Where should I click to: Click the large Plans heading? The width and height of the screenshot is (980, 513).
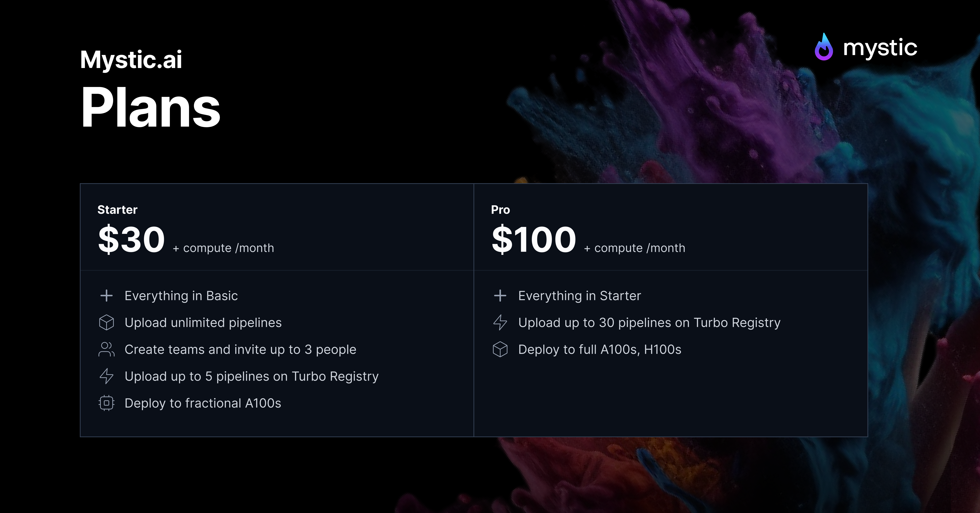(x=151, y=107)
